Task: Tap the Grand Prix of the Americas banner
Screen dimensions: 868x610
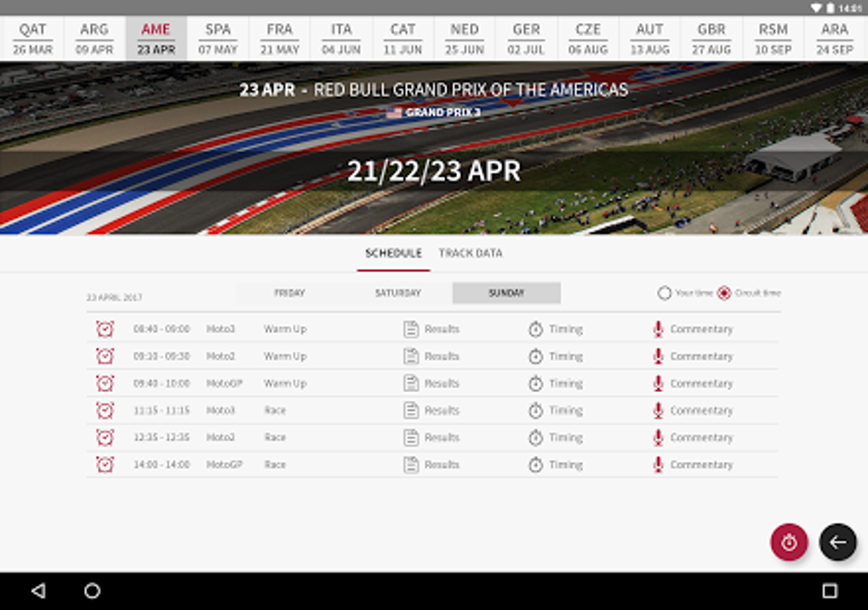Action: point(434,148)
